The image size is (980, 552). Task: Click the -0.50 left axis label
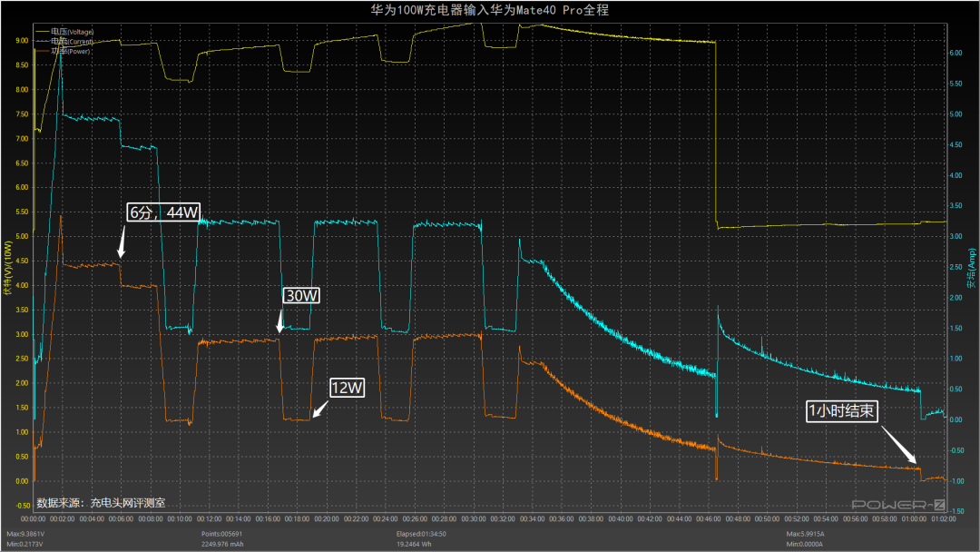point(22,506)
